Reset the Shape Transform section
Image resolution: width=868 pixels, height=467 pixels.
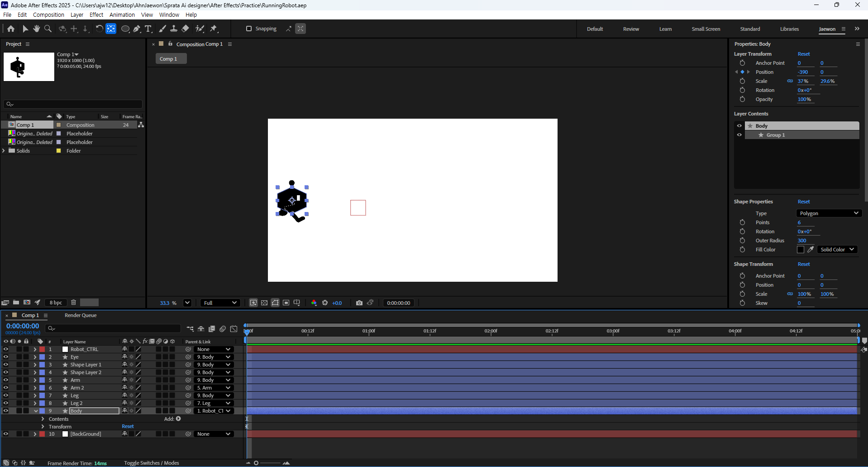(x=804, y=264)
